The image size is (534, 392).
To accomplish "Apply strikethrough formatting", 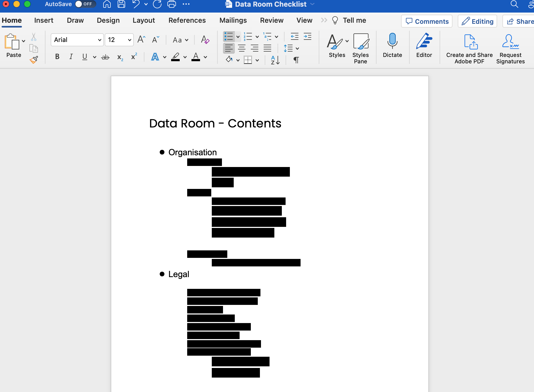I will (105, 56).
